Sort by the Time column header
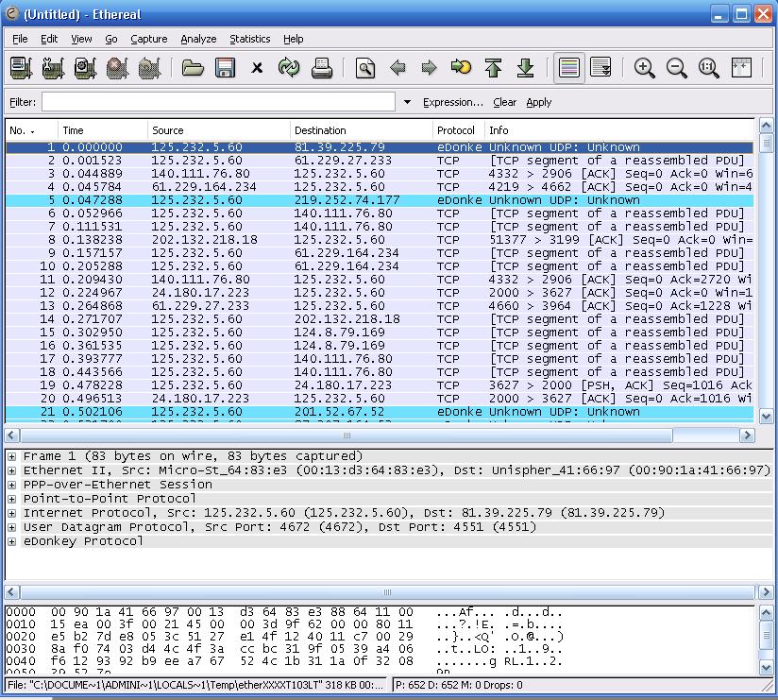Viewport: 778px width, 700px height. coord(103,130)
